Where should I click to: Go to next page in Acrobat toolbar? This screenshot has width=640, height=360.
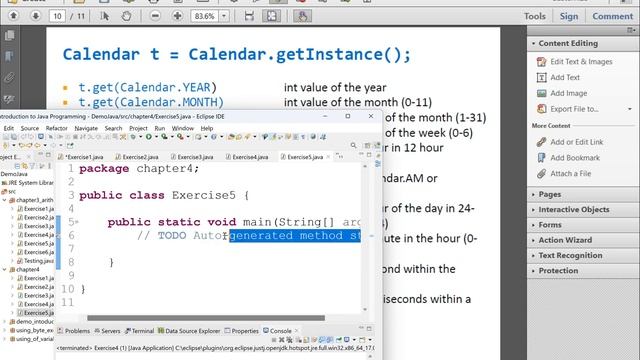[x=36, y=16]
